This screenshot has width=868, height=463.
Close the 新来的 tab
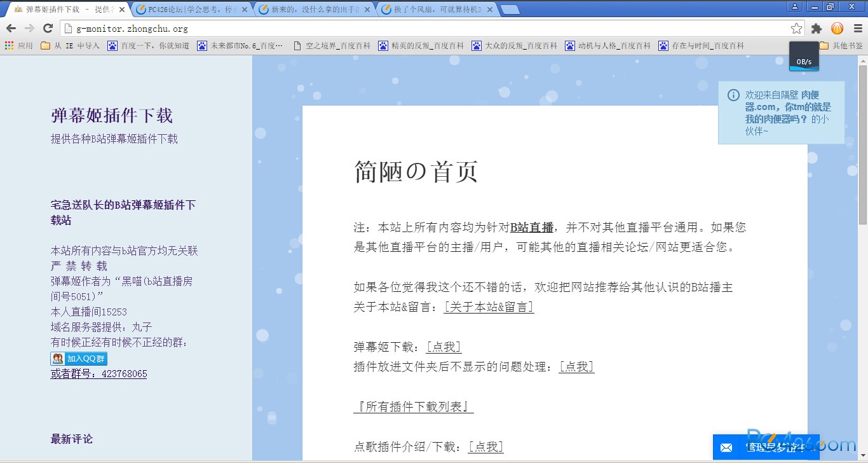(x=367, y=10)
